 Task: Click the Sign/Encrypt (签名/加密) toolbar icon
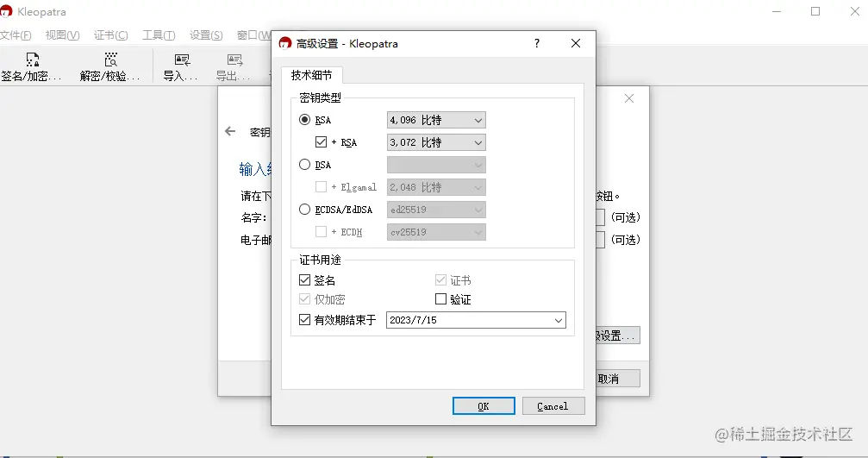click(32, 60)
